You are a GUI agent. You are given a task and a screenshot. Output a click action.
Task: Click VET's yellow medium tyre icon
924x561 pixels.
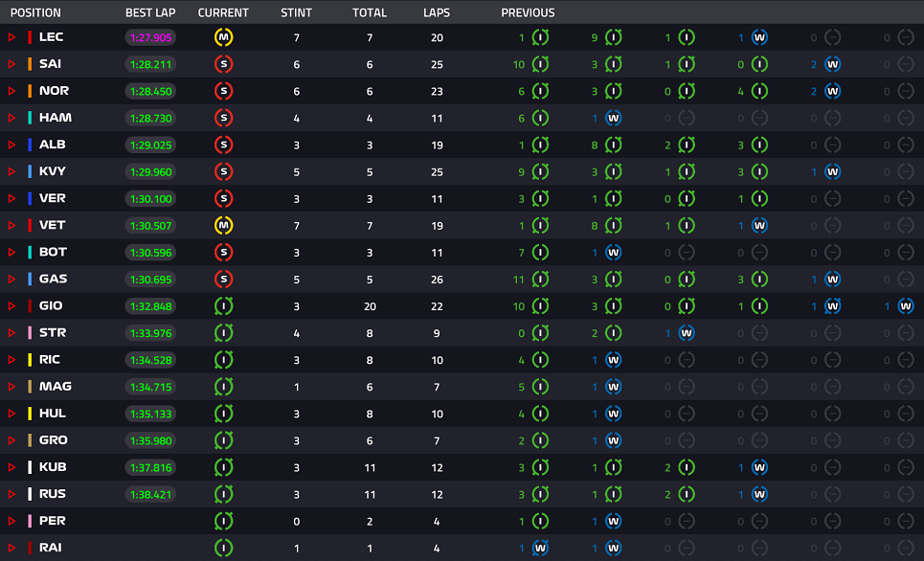(223, 225)
